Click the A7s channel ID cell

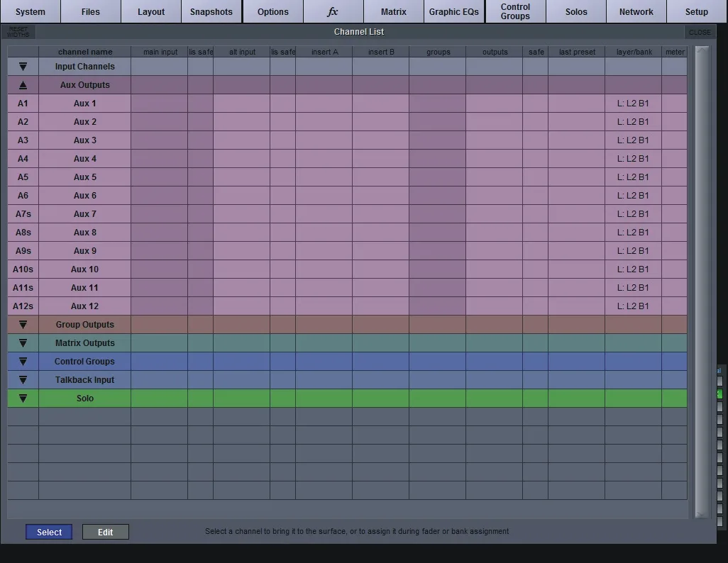point(23,214)
